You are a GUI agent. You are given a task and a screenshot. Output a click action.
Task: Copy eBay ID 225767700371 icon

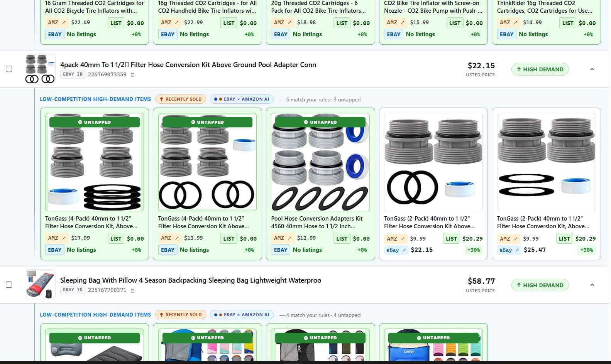132,290
